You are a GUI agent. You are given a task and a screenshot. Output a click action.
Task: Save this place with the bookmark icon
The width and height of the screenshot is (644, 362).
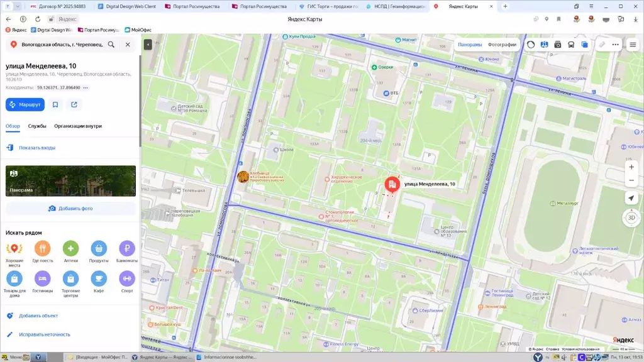pos(55,104)
